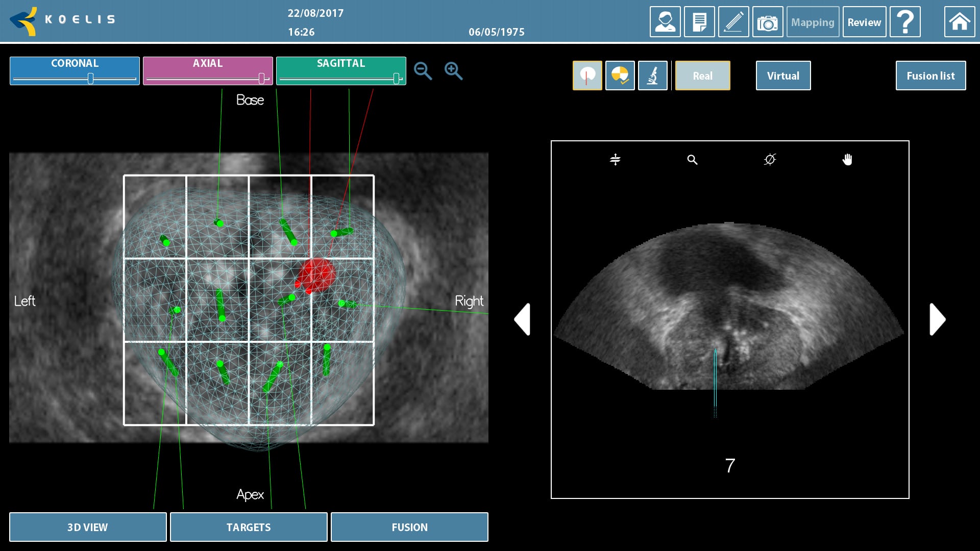Screen dimensions: 980x551
Task: Click the magnifier tool in ultrasound view
Action: 692,160
